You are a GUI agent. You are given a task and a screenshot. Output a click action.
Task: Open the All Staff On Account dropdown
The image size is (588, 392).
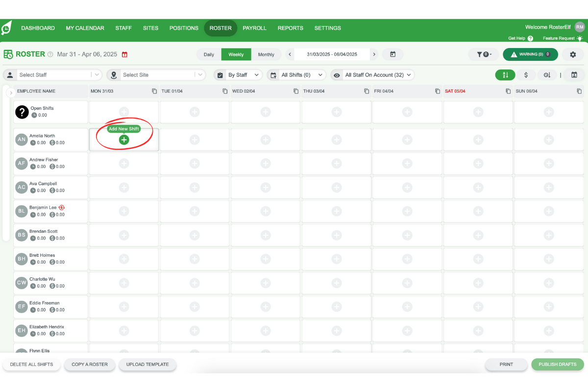(x=373, y=75)
